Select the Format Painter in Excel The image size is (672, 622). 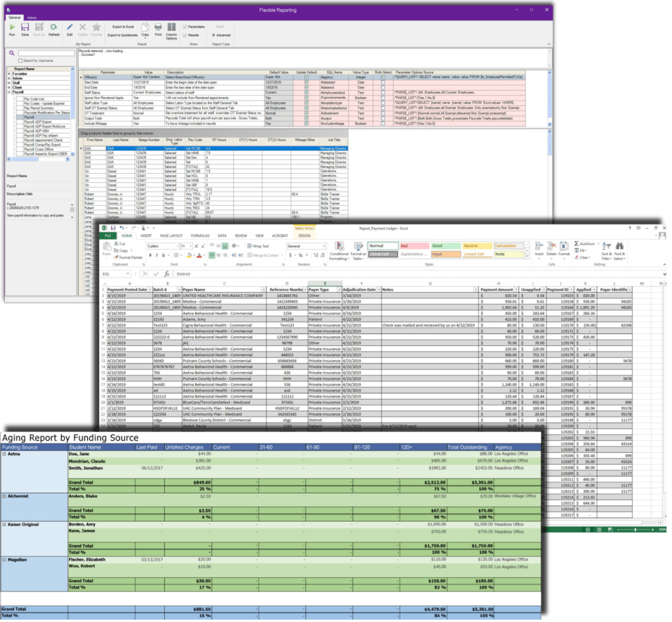129,258
